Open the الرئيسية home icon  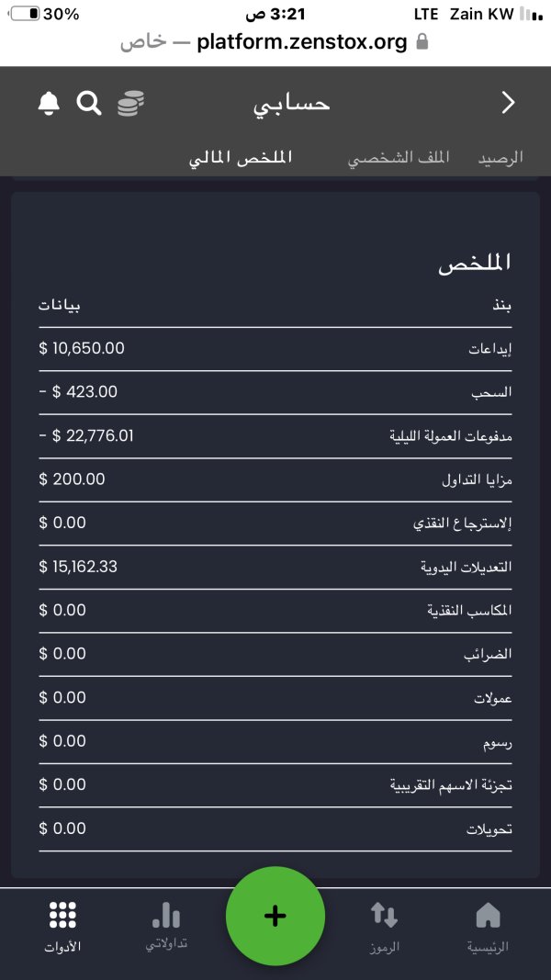click(x=488, y=915)
